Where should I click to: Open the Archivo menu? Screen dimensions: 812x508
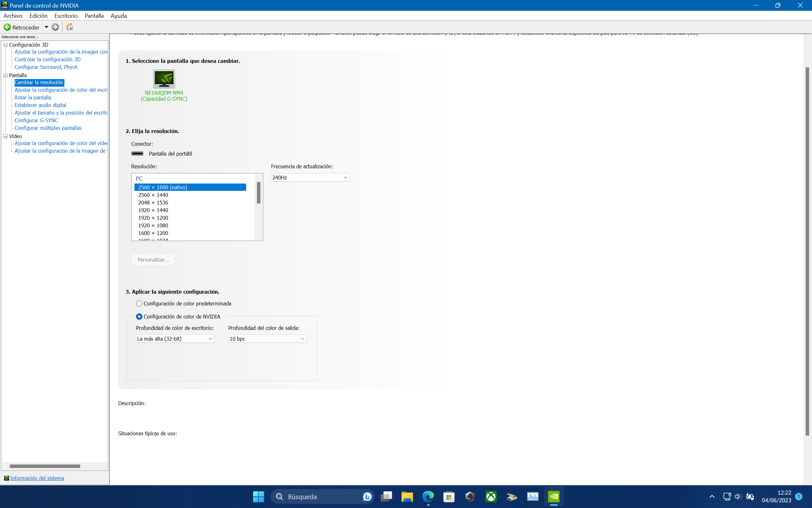(13, 16)
